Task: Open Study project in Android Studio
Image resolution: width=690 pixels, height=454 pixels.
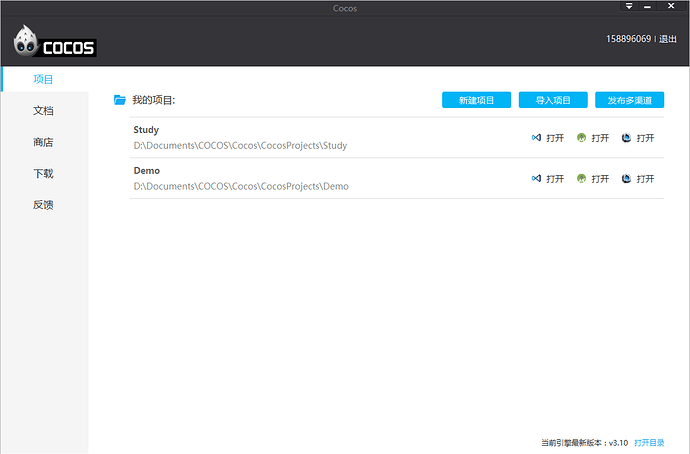Action: (593, 138)
